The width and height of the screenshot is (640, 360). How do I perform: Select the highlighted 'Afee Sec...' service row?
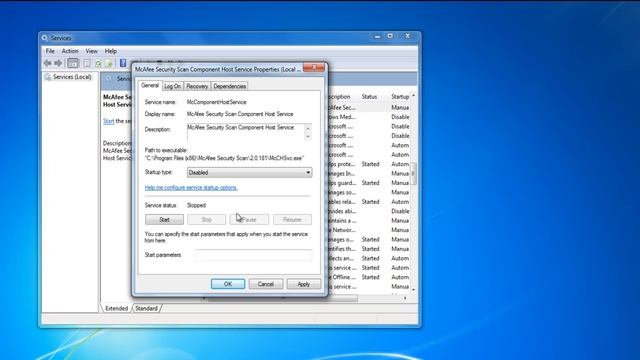[369, 107]
